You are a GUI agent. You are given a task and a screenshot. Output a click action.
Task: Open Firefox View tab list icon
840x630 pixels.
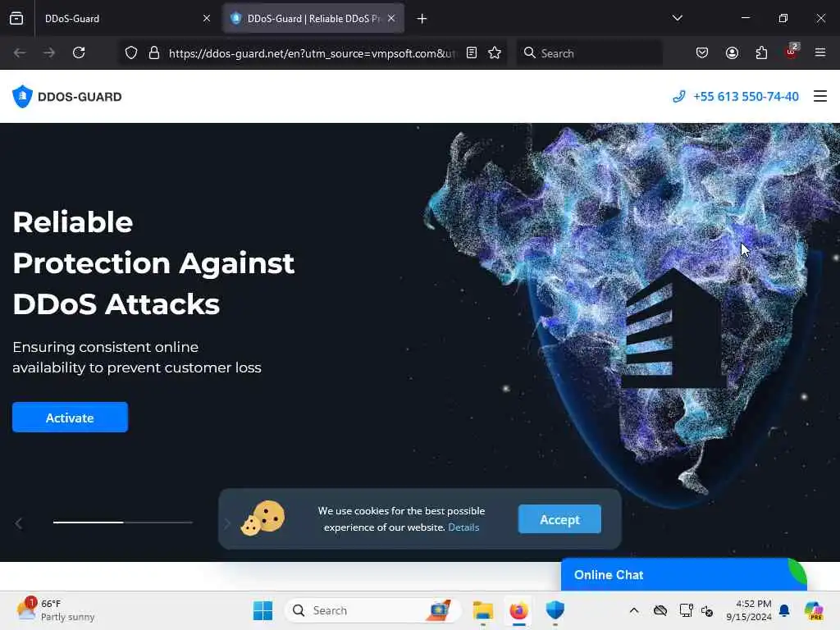point(16,18)
